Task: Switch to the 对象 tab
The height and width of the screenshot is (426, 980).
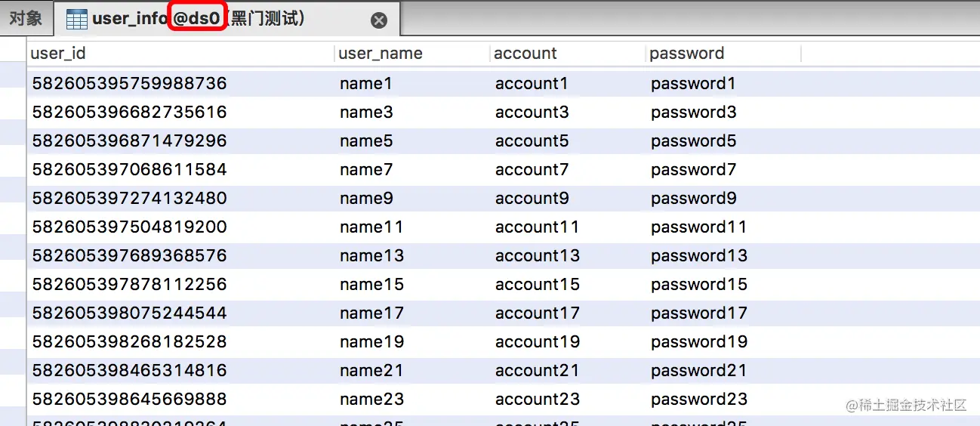Action: 26,18
